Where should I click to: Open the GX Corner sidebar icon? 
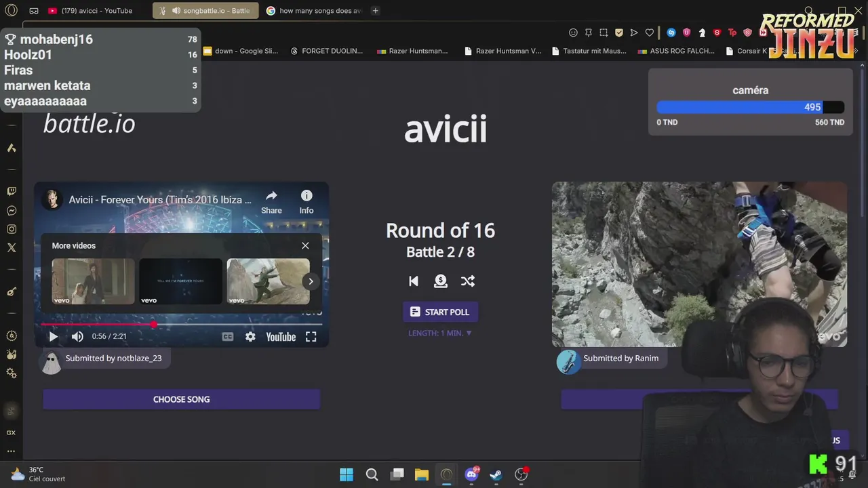(x=11, y=432)
